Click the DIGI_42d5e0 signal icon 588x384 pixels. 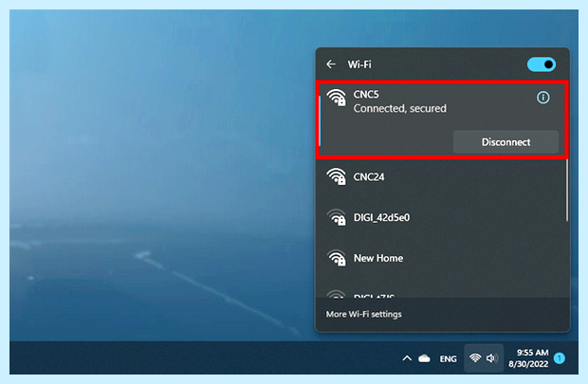(x=337, y=217)
